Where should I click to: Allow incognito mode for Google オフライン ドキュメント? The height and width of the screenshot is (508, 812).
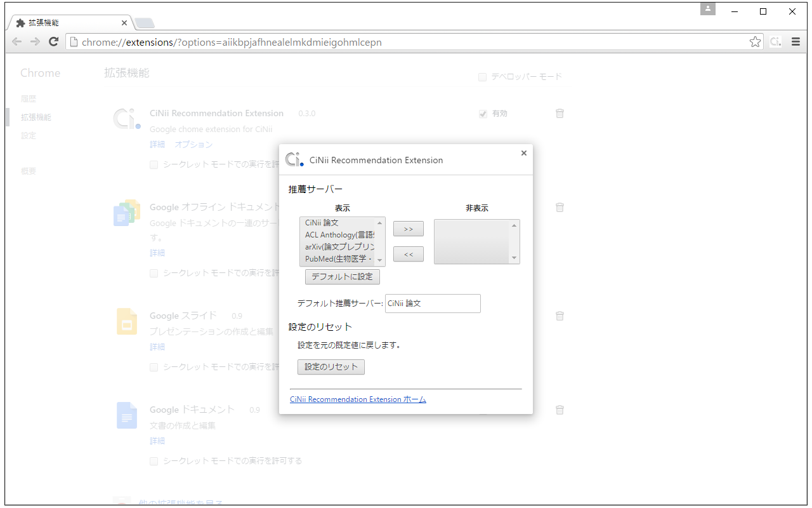pos(154,273)
